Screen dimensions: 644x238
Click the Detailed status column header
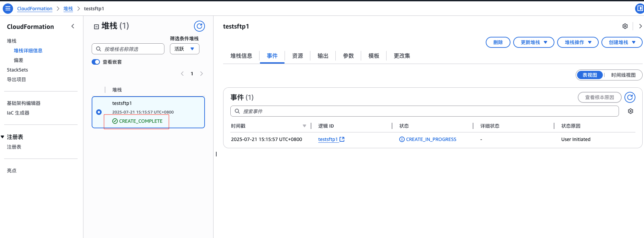click(490, 126)
